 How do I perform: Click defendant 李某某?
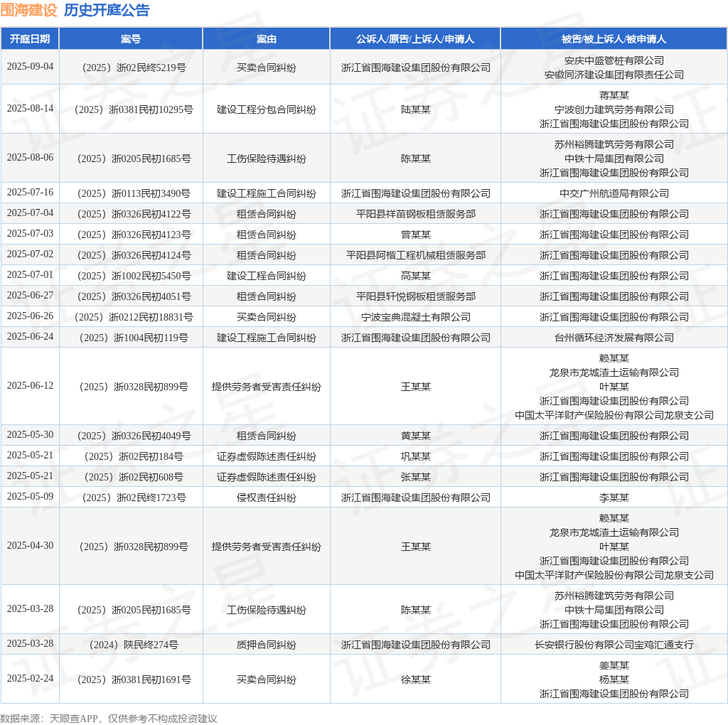click(x=614, y=498)
